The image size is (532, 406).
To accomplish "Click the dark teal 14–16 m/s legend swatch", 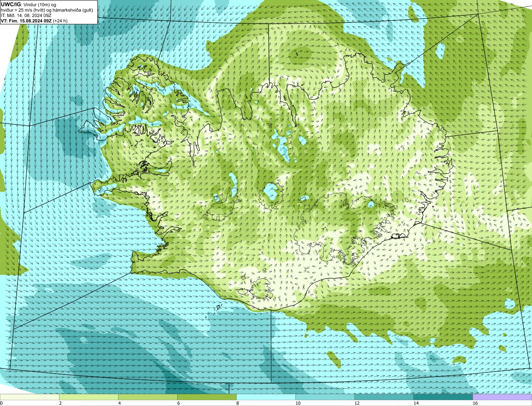I will click(x=443, y=397).
